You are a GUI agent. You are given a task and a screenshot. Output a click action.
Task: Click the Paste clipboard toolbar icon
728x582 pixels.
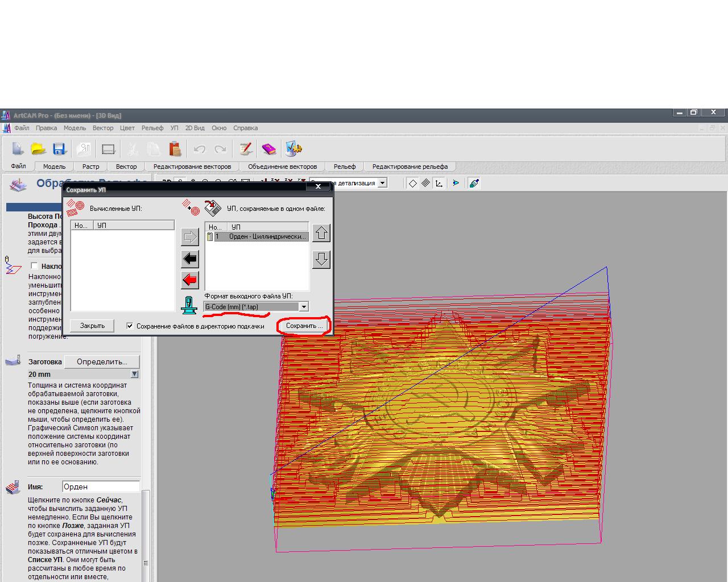(175, 149)
